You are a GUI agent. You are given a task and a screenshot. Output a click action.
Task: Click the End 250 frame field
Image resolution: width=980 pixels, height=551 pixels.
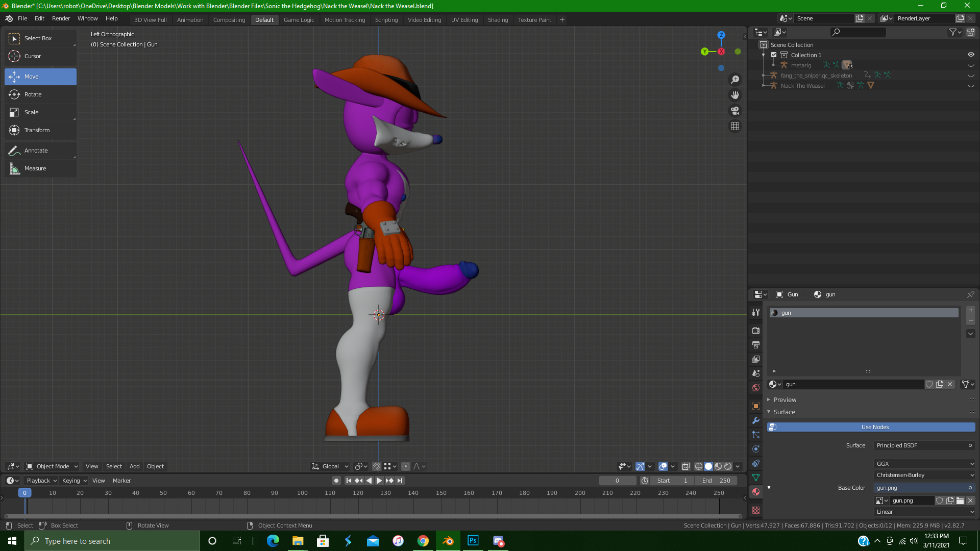click(x=716, y=481)
